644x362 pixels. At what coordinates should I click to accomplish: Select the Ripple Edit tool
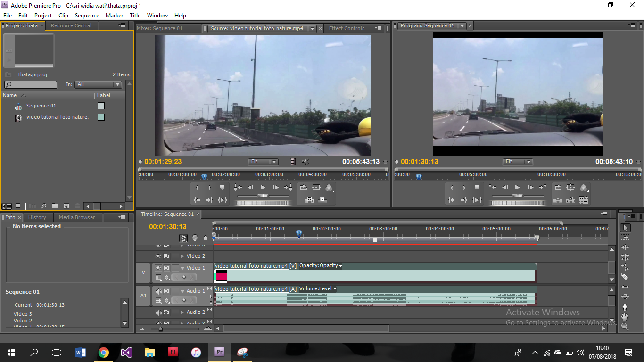tap(625, 247)
